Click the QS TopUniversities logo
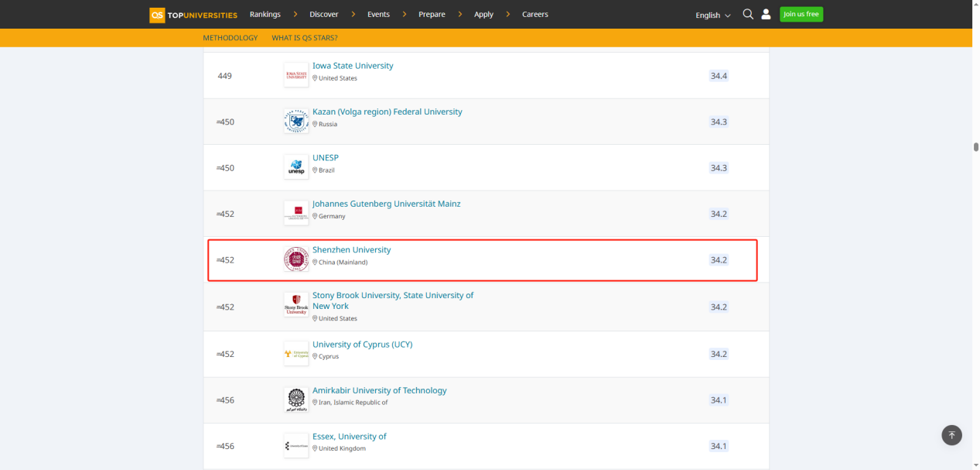 [x=193, y=14]
